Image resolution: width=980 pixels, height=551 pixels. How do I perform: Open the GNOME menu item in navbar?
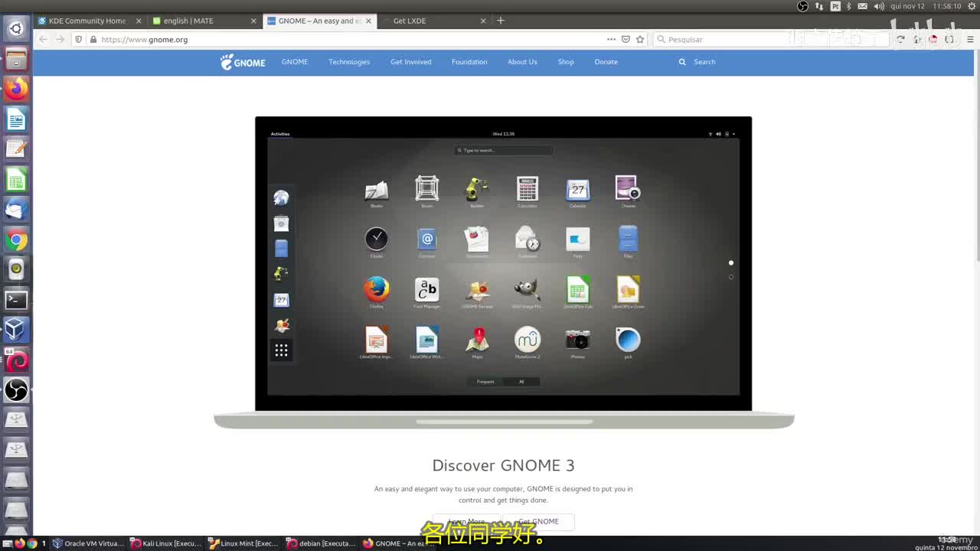(x=295, y=62)
